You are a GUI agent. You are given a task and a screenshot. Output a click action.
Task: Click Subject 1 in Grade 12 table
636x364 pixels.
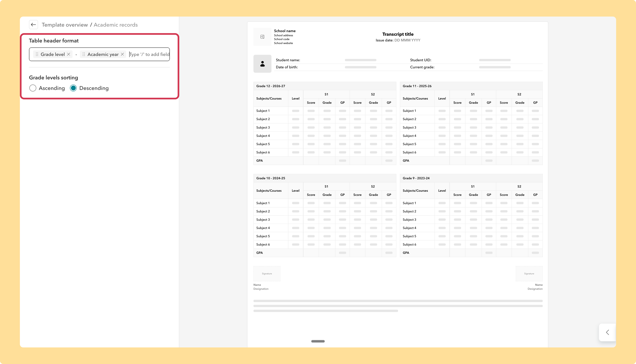coord(263,111)
